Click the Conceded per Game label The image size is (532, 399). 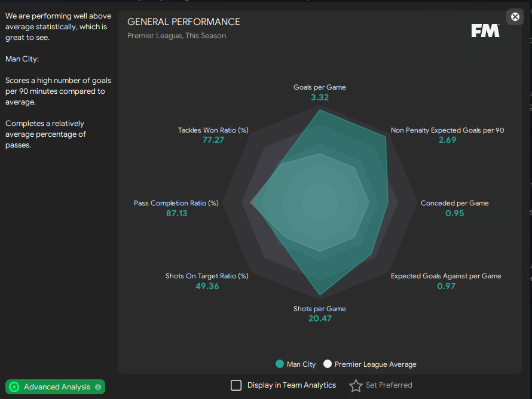455,203
